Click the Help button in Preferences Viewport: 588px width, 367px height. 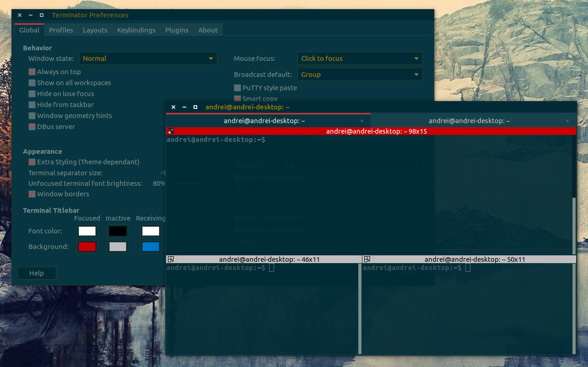click(37, 273)
